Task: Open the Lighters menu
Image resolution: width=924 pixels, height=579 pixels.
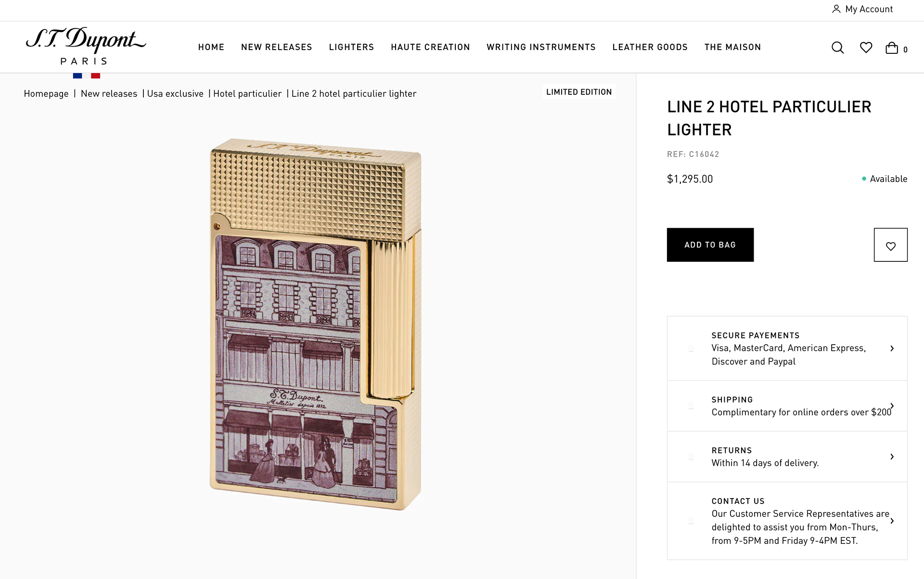Action: [351, 47]
